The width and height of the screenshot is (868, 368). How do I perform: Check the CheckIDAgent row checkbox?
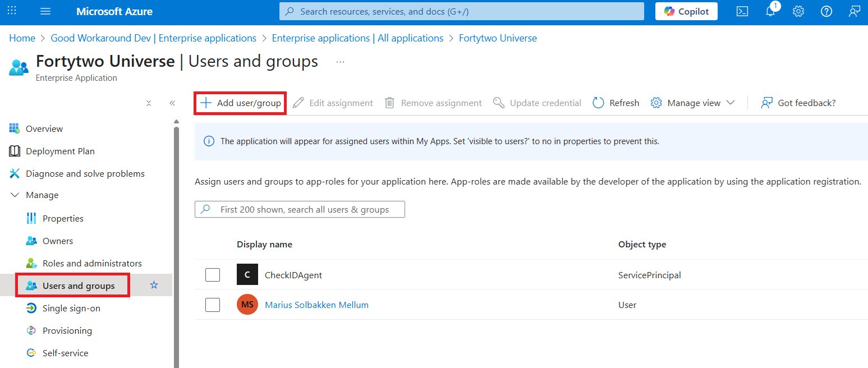click(213, 275)
